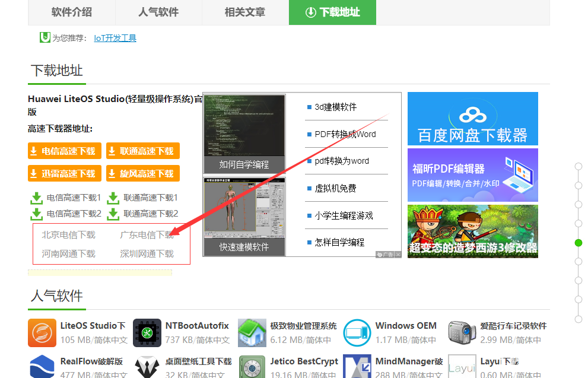The width and height of the screenshot is (588, 378).
Task: Open the MindManager破 title
Action: coord(409,361)
